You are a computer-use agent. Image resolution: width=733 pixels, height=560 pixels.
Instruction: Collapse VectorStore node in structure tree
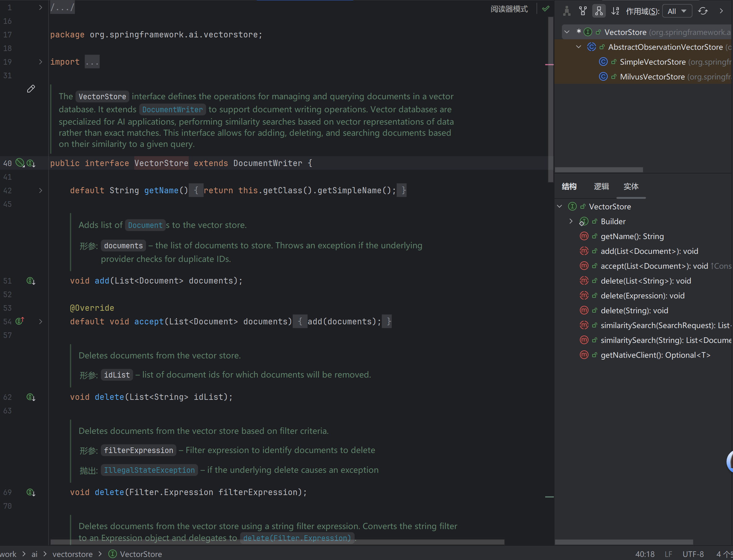pos(560,206)
